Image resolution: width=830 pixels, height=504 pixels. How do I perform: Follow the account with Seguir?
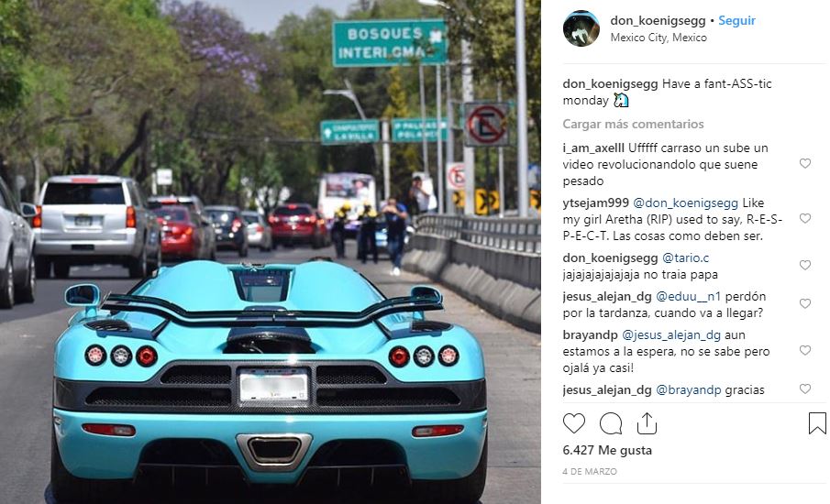(x=736, y=21)
